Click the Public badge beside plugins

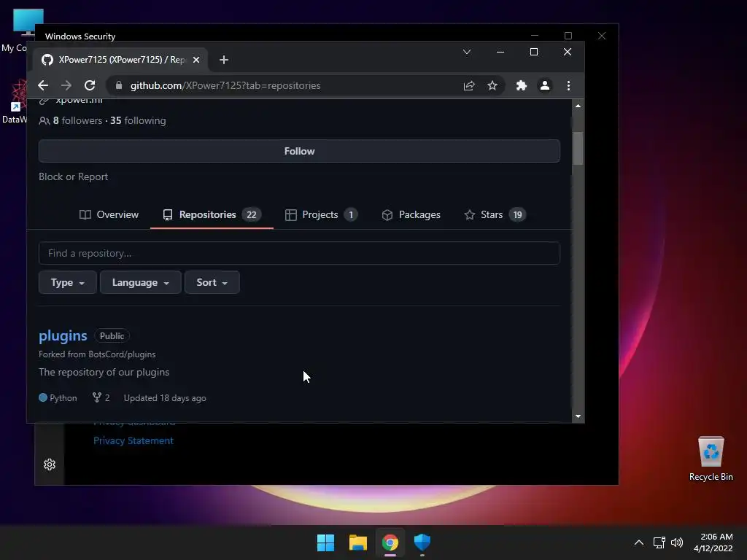pos(112,335)
